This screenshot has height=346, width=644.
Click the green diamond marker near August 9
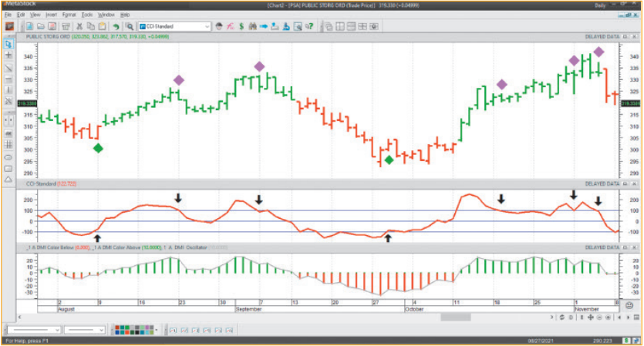pyautogui.click(x=98, y=148)
